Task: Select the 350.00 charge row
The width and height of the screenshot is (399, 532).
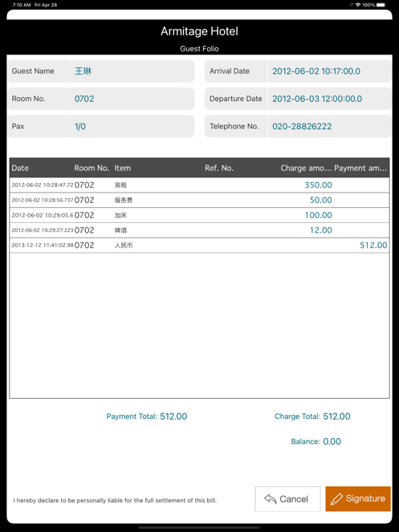Action: tap(199, 185)
